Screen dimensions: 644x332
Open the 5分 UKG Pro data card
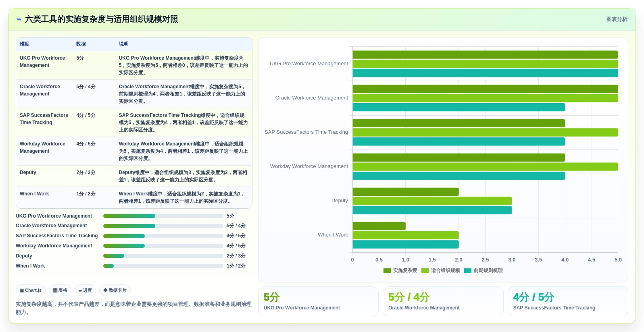point(318,301)
